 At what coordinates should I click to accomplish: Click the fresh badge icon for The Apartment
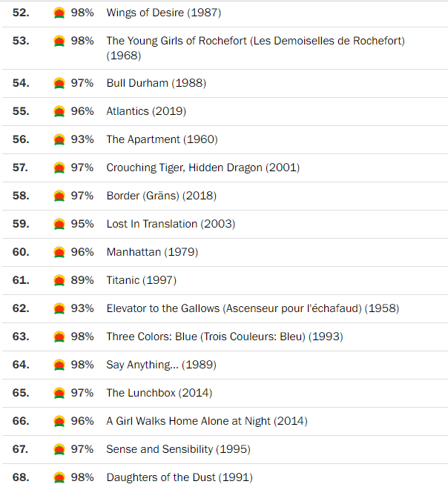point(59,140)
